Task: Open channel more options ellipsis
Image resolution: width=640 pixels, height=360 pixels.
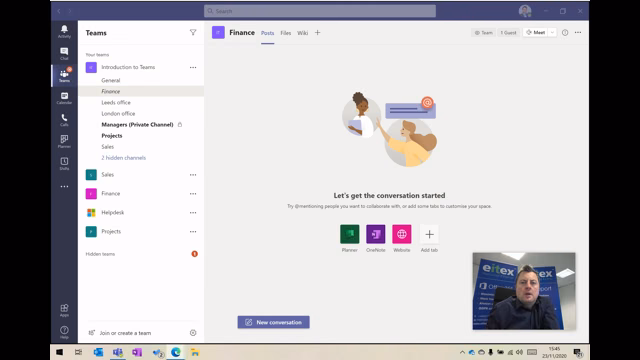Action: pos(578,33)
